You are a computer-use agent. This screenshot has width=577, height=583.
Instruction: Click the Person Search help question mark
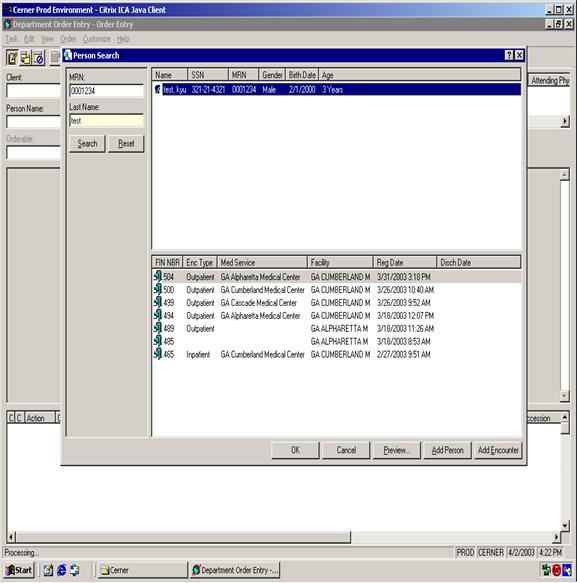[x=509, y=55]
